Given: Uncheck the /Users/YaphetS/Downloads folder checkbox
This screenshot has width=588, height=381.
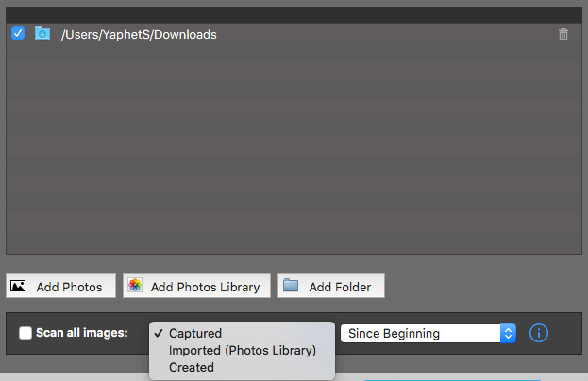Looking at the screenshot, I should tap(18, 34).
